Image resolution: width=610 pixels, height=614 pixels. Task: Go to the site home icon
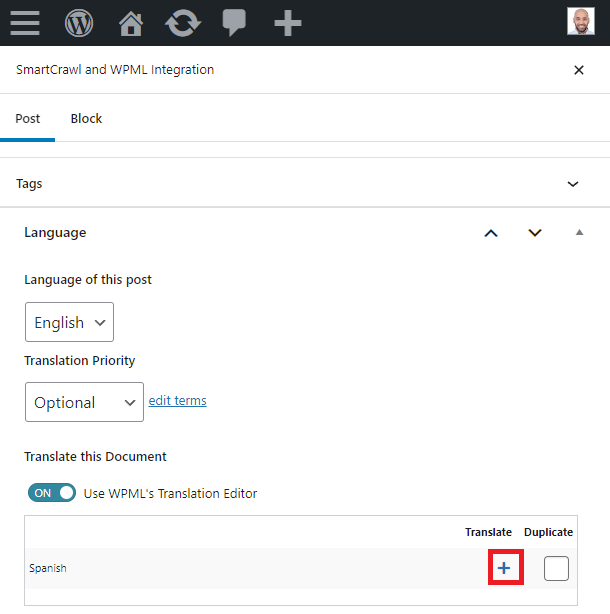click(131, 23)
